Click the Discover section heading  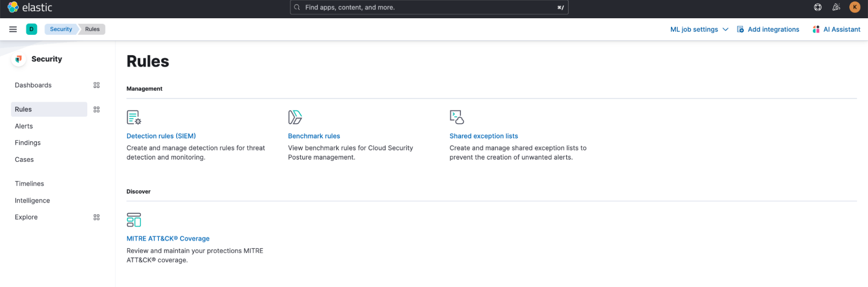(x=139, y=191)
